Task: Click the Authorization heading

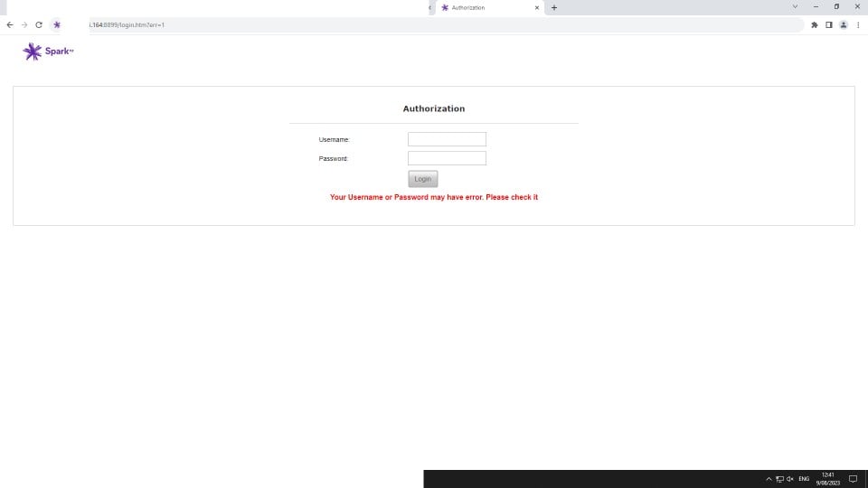Action: click(434, 108)
